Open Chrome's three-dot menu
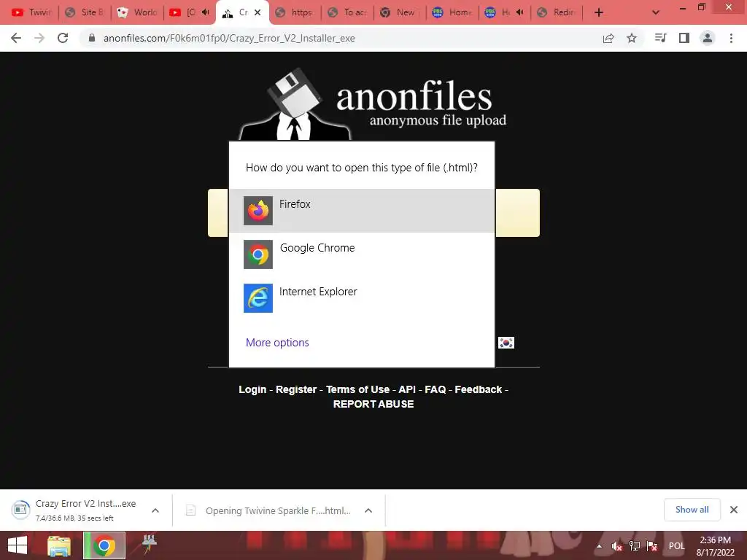Screen dimensions: 747x560 731,38
